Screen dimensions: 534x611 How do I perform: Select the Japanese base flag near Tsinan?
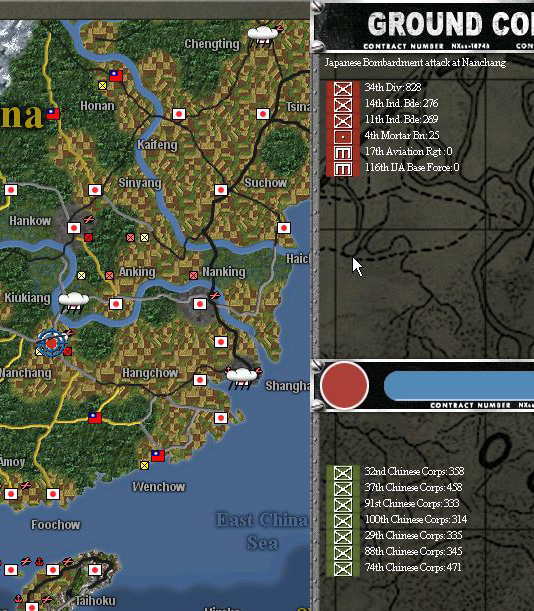click(263, 114)
